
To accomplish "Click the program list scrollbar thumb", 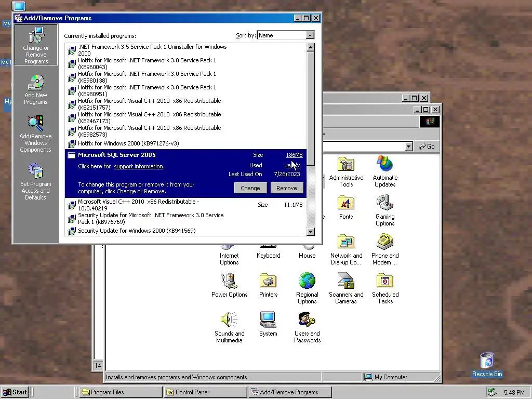I will point(311,109).
